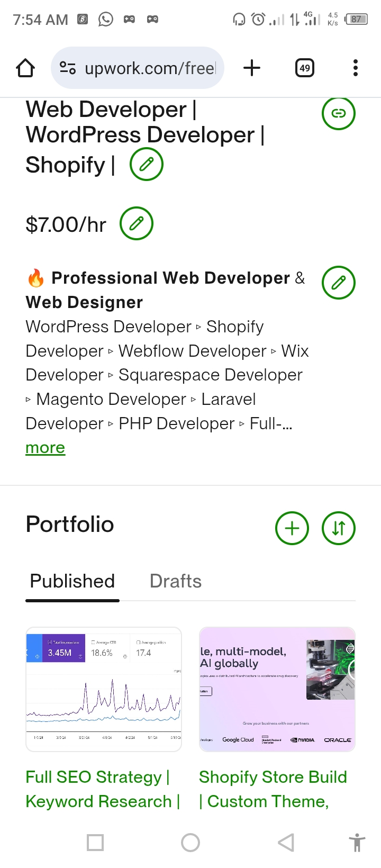Stay on the Published tab
381x868 pixels.
pyautogui.click(x=72, y=581)
